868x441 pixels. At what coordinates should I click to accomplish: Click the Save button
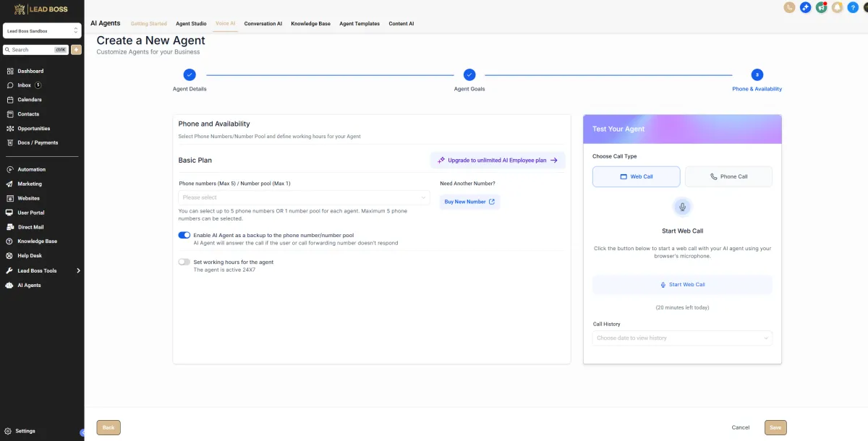[x=775, y=427]
